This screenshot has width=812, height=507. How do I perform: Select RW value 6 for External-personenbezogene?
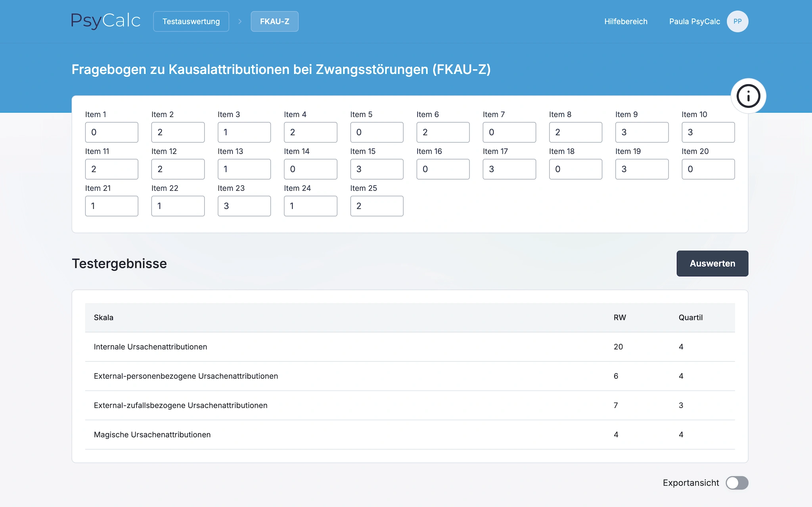point(616,376)
